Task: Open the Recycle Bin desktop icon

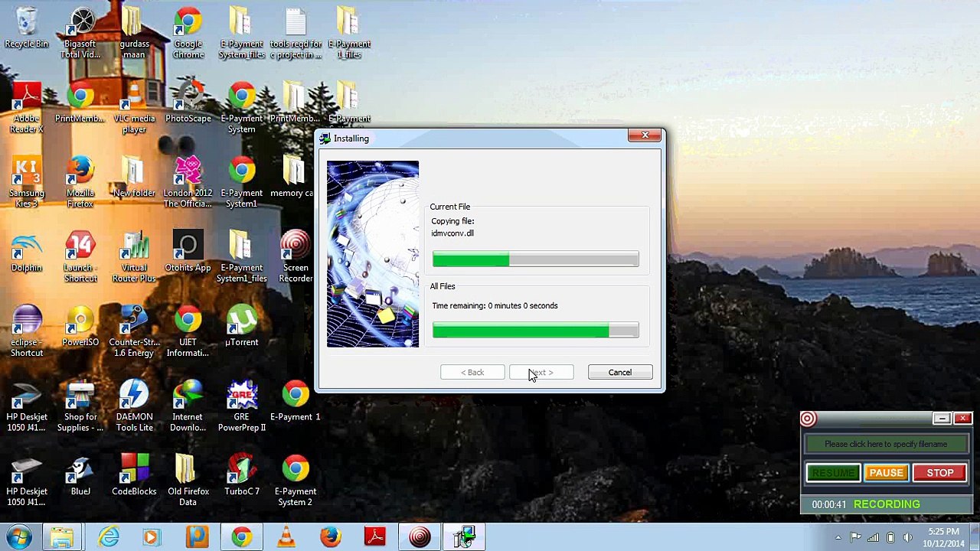Action: tap(26, 29)
